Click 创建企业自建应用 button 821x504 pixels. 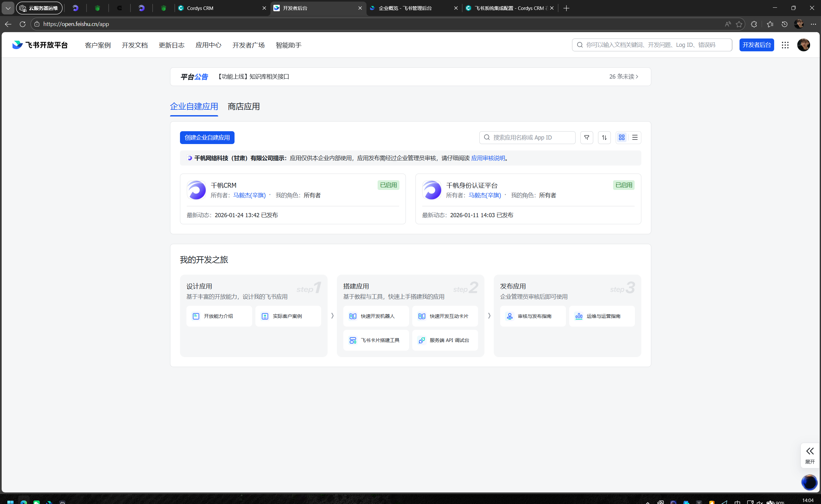[x=207, y=137]
